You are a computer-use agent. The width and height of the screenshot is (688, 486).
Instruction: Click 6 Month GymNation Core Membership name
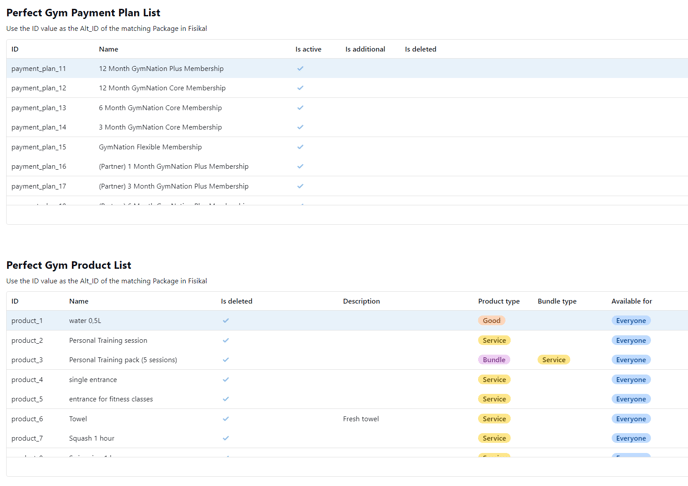[x=160, y=107]
